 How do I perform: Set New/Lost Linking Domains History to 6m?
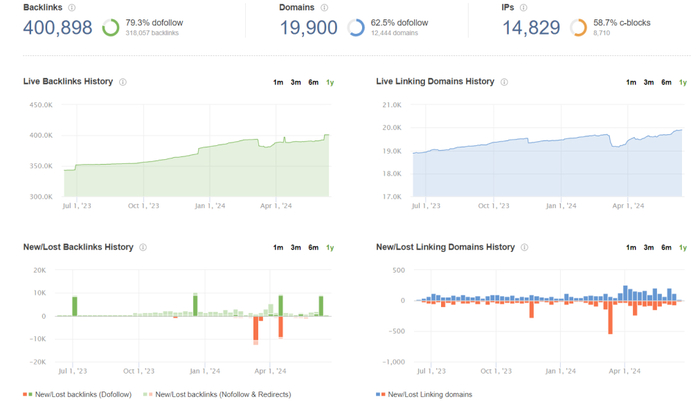tap(666, 247)
